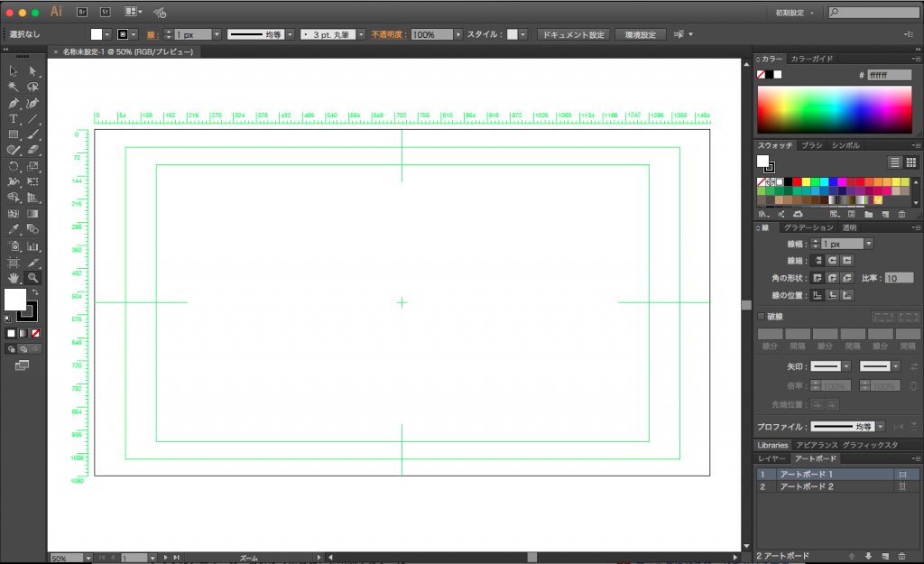Viewport: 924px width, 564px height.
Task: Click the change screen mode icon
Action: (x=22, y=365)
